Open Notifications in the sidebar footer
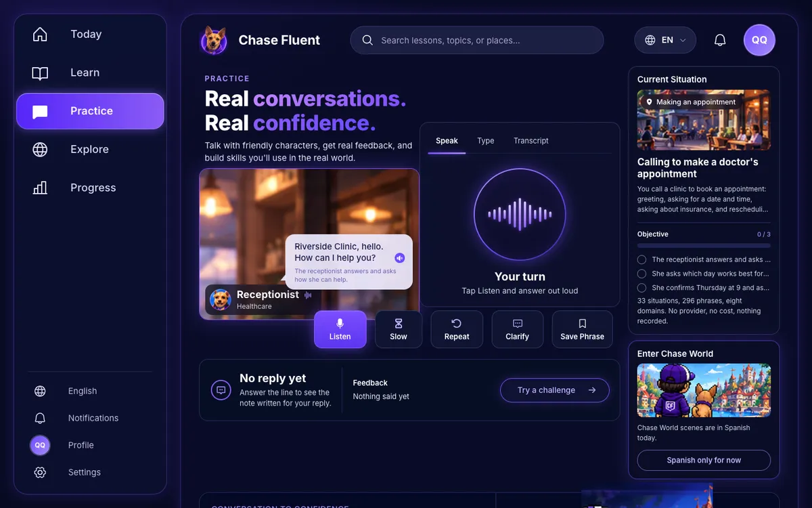Image resolution: width=812 pixels, height=508 pixels. click(x=90, y=418)
